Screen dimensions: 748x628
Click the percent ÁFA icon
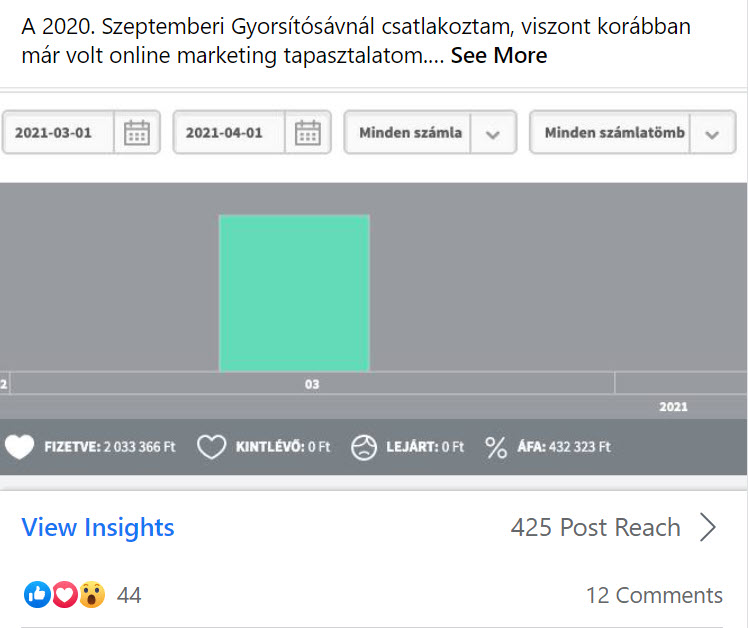point(496,448)
